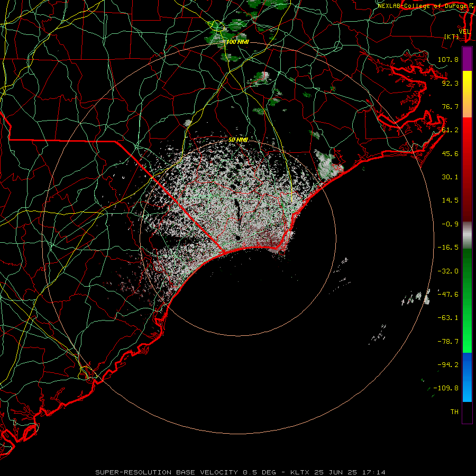476x476 pixels.
Task: Click the 30.1 velocity scale value
Action: pos(450,177)
